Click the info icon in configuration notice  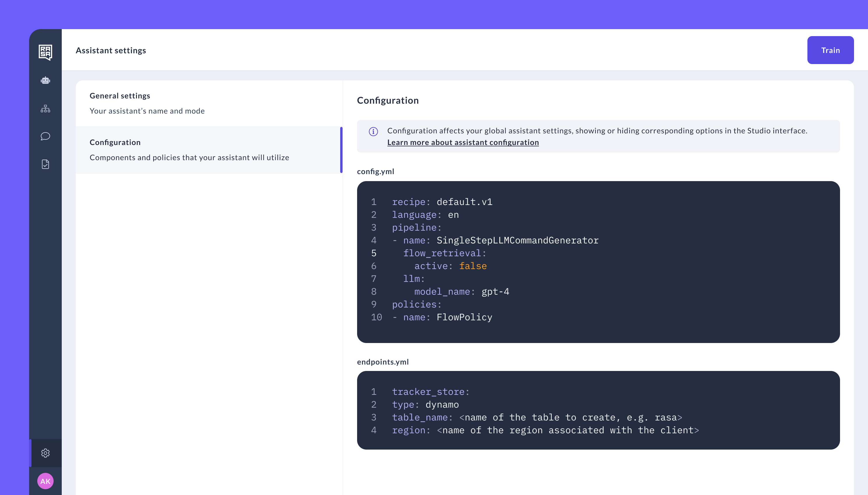click(373, 131)
